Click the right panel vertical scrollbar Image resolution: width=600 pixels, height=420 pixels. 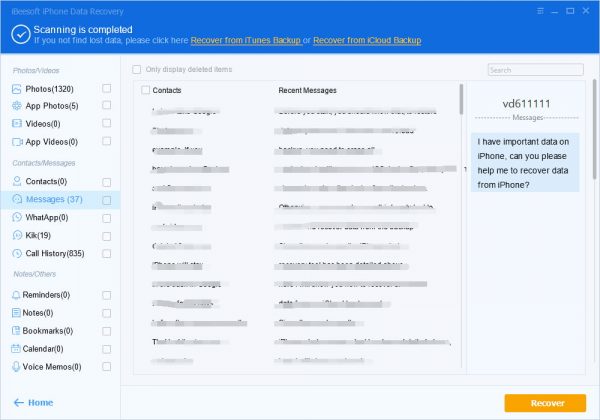click(x=594, y=128)
